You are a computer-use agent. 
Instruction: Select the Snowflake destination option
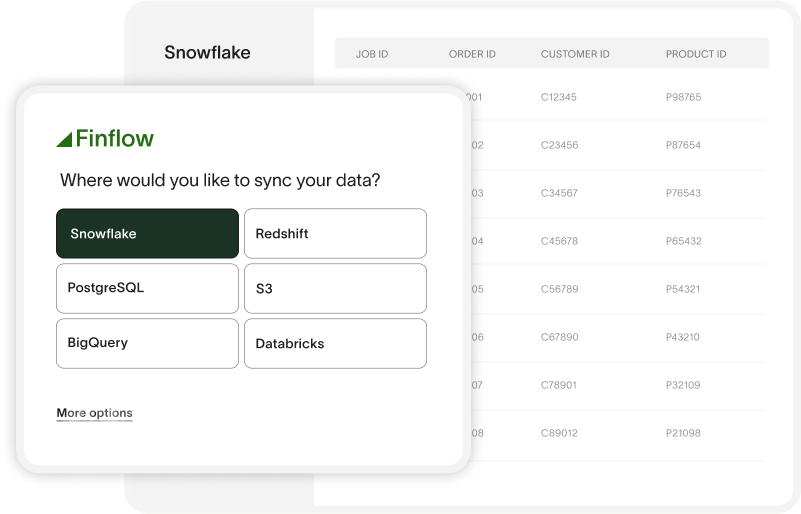click(x=147, y=233)
